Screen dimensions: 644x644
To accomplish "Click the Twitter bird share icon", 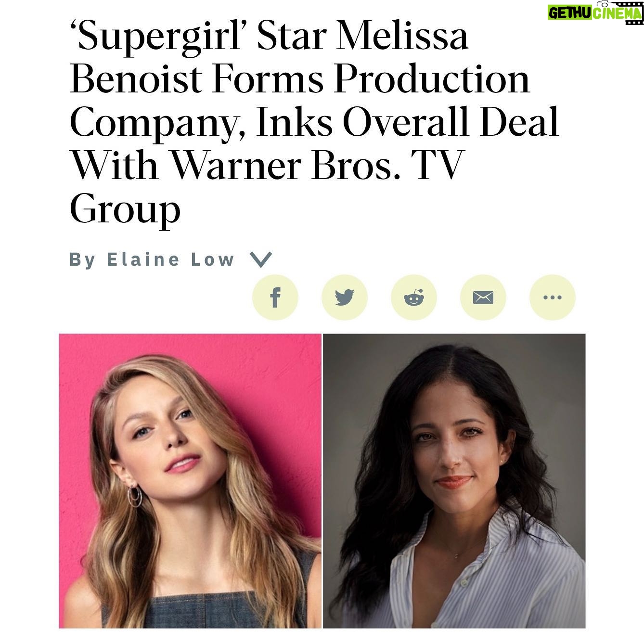I will [344, 297].
